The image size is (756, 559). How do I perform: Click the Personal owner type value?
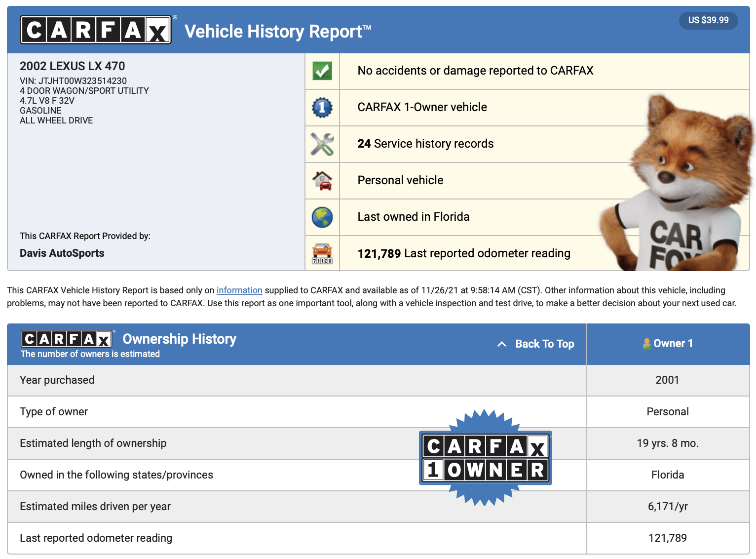(x=668, y=412)
